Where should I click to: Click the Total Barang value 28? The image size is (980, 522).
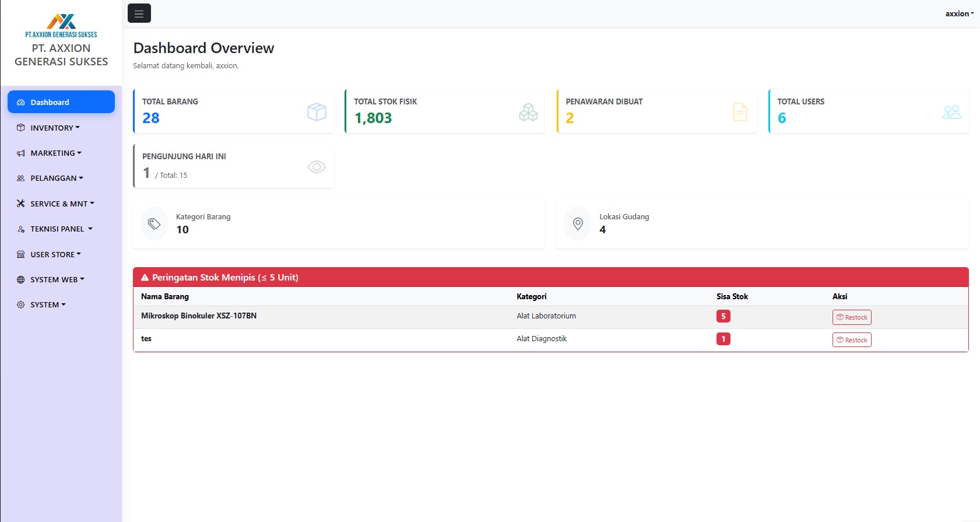click(151, 118)
